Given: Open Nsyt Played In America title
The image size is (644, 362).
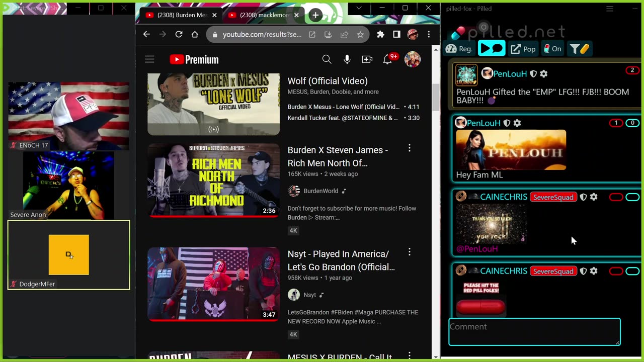Looking at the screenshot, I should tap(341, 260).
